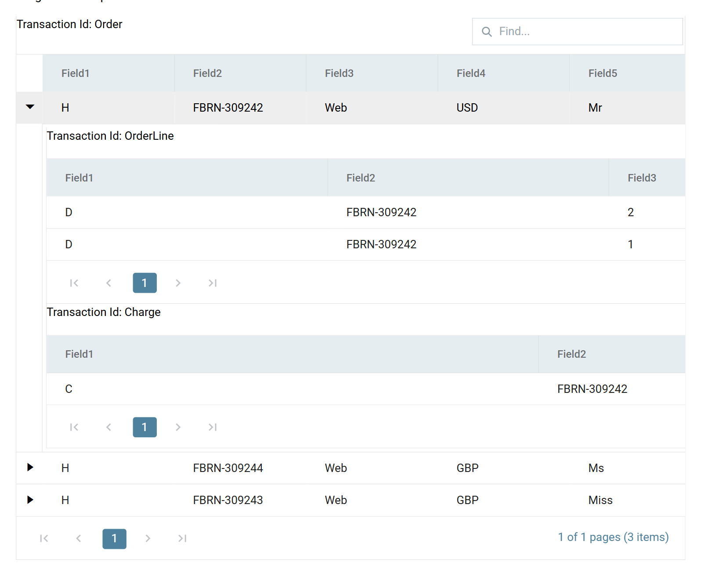701x588 pixels.
Task: Go to last page in Order grid pager
Action: click(182, 538)
